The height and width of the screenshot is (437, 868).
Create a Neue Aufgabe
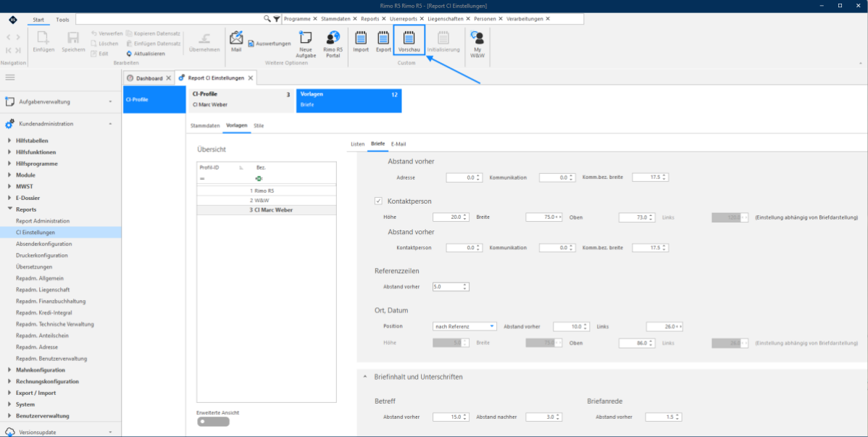coord(305,44)
